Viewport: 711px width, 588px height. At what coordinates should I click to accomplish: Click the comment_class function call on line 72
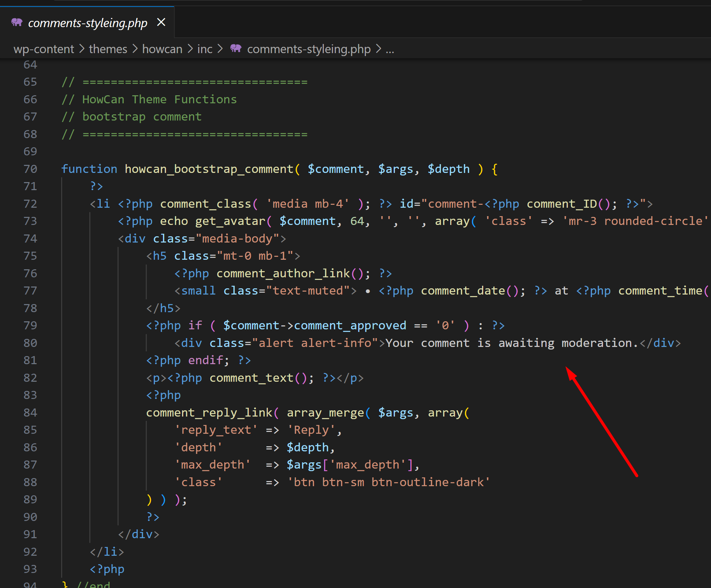pyautogui.click(x=205, y=204)
